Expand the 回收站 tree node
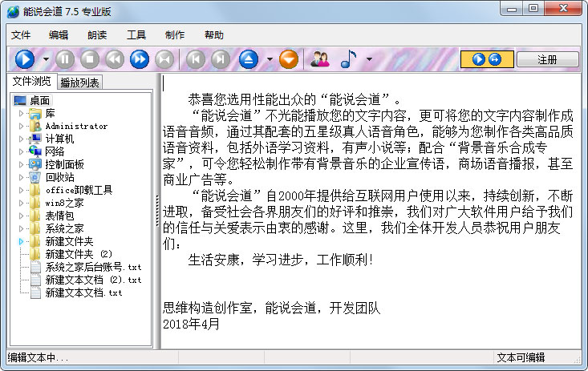The height and width of the screenshot is (371, 588). click(x=22, y=177)
